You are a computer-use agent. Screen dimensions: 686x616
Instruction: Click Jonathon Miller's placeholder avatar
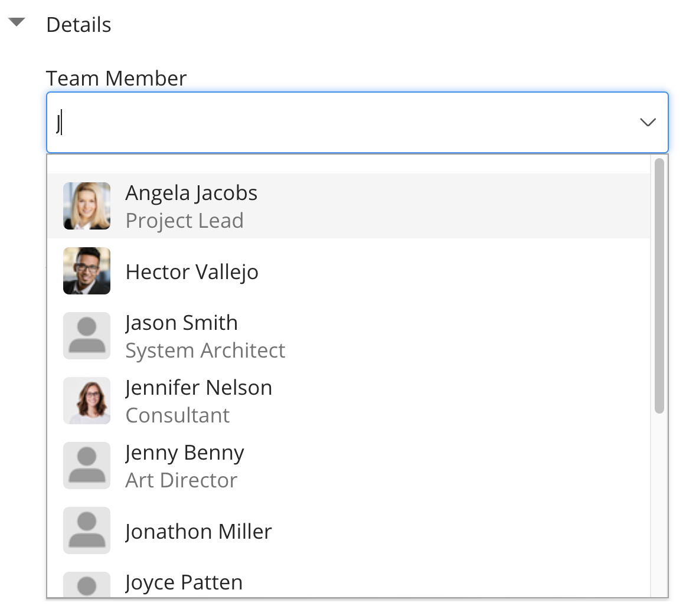(x=87, y=530)
